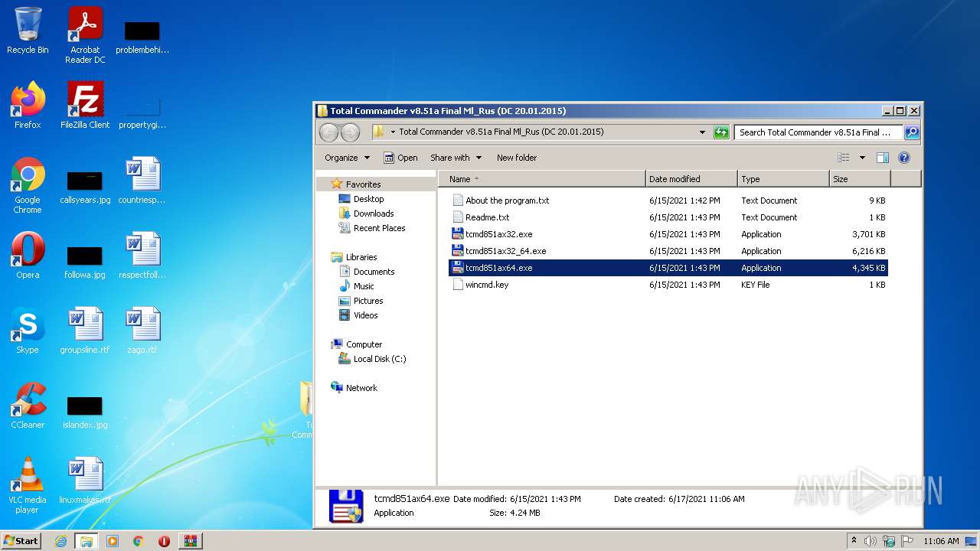Open the Organize dropdown menu

[x=347, y=158]
